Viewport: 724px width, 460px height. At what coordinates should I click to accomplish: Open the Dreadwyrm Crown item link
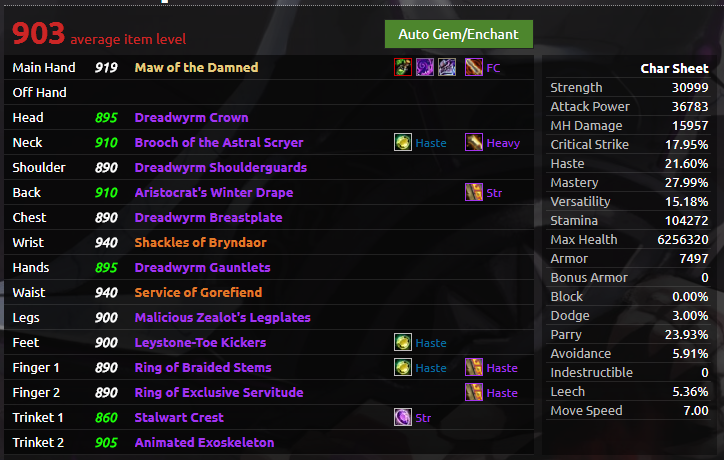click(x=191, y=117)
